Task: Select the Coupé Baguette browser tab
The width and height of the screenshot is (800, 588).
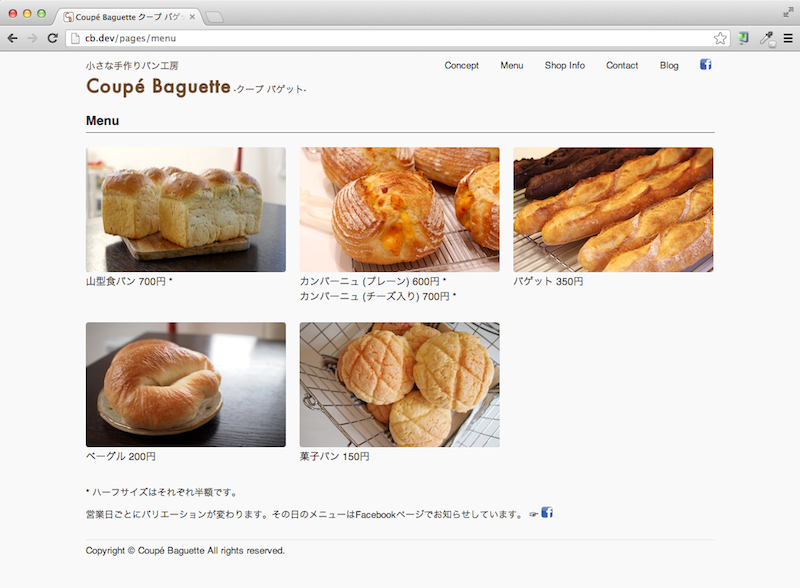Action: tap(128, 17)
